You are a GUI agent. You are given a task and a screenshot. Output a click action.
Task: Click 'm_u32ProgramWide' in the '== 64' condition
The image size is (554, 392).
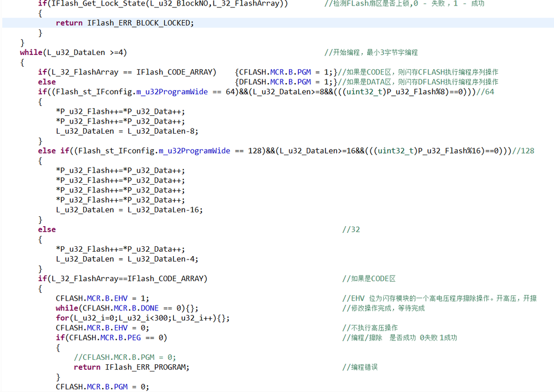(172, 92)
